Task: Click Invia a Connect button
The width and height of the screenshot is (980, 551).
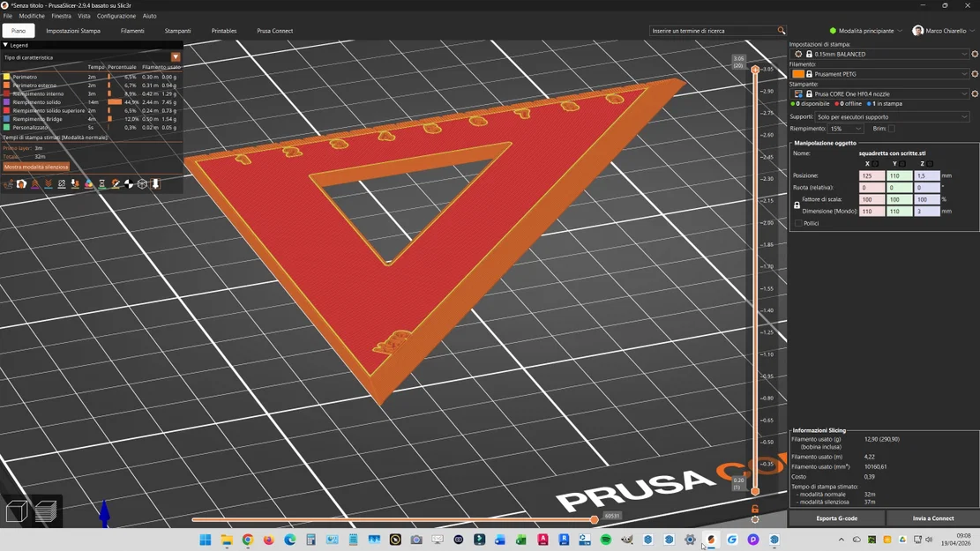Action: [933, 517]
